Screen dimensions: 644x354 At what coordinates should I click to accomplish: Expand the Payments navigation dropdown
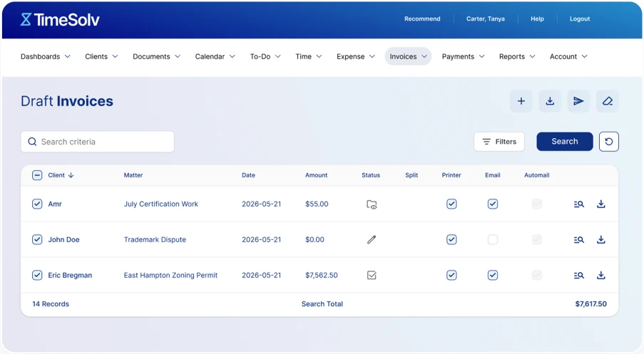(x=463, y=57)
